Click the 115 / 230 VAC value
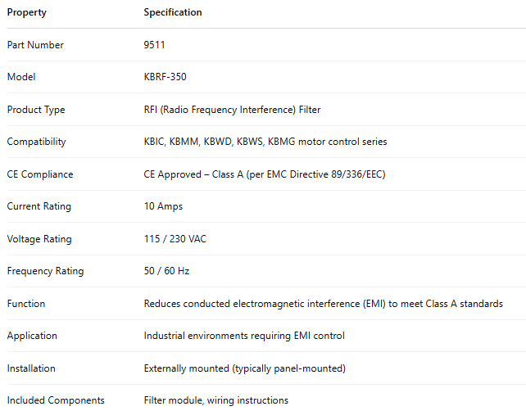The height and width of the screenshot is (420, 526). 175,239
